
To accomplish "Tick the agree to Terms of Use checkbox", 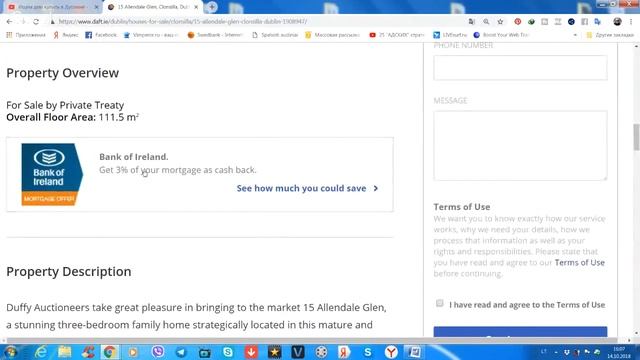I will click(439, 303).
